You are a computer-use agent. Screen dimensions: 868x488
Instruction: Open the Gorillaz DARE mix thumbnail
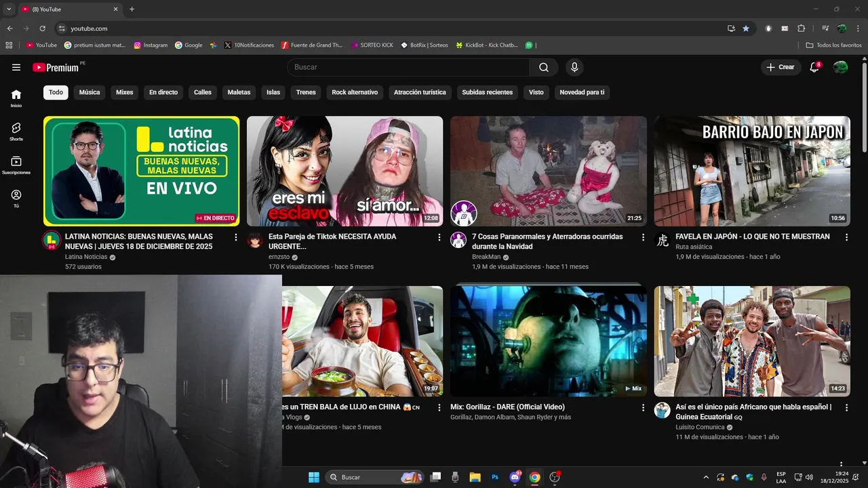click(549, 342)
